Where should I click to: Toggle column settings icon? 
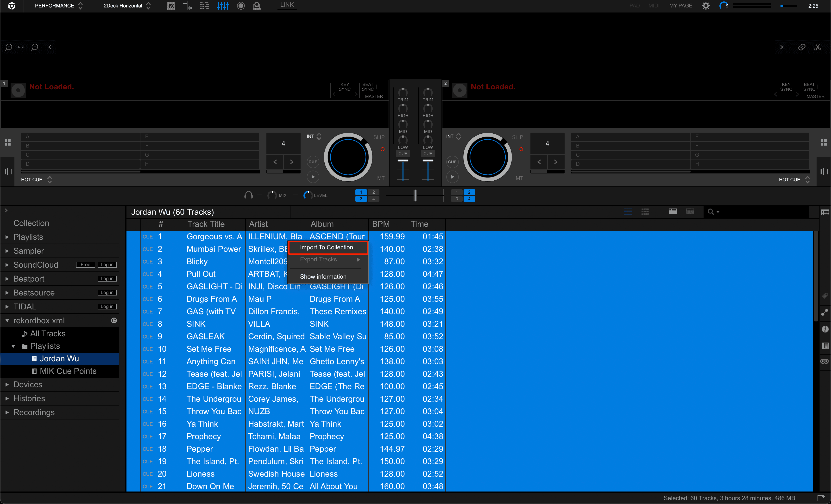coord(825,212)
